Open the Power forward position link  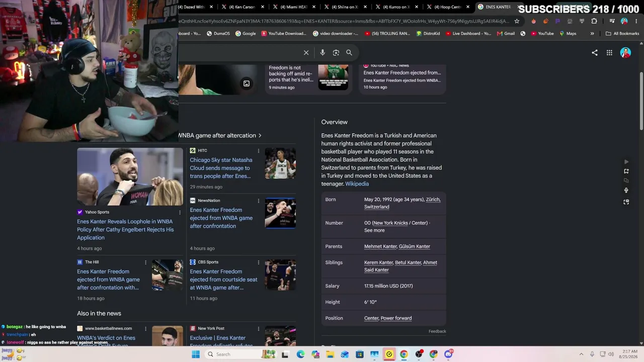396,318
